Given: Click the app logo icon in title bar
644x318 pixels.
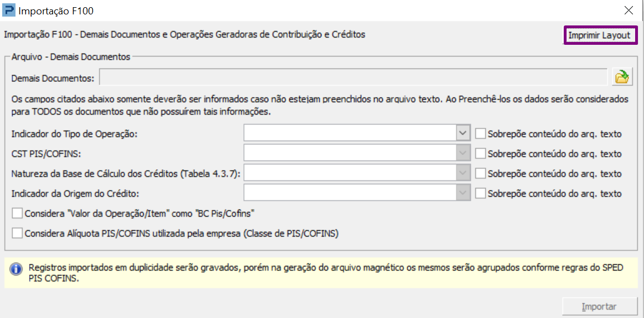Looking at the screenshot, I should [9, 10].
